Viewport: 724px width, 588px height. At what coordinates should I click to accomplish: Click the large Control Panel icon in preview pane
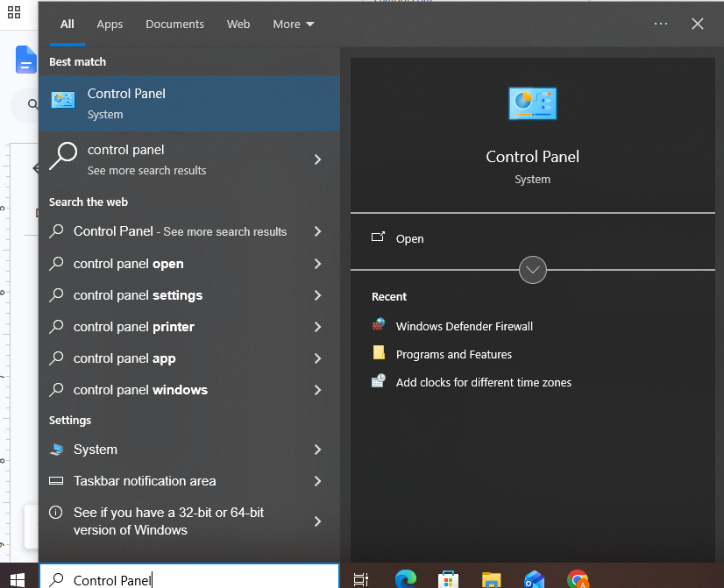pos(532,103)
